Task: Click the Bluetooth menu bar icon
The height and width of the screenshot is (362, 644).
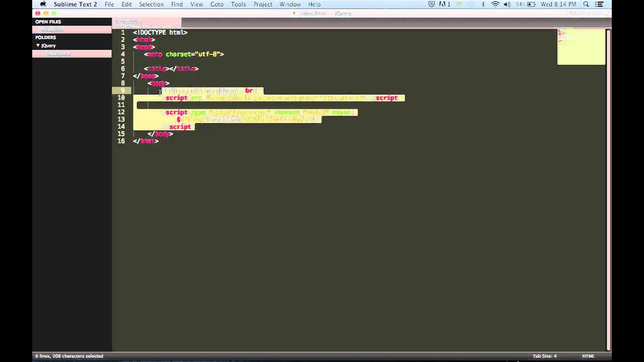Action: pyautogui.click(x=483, y=4)
